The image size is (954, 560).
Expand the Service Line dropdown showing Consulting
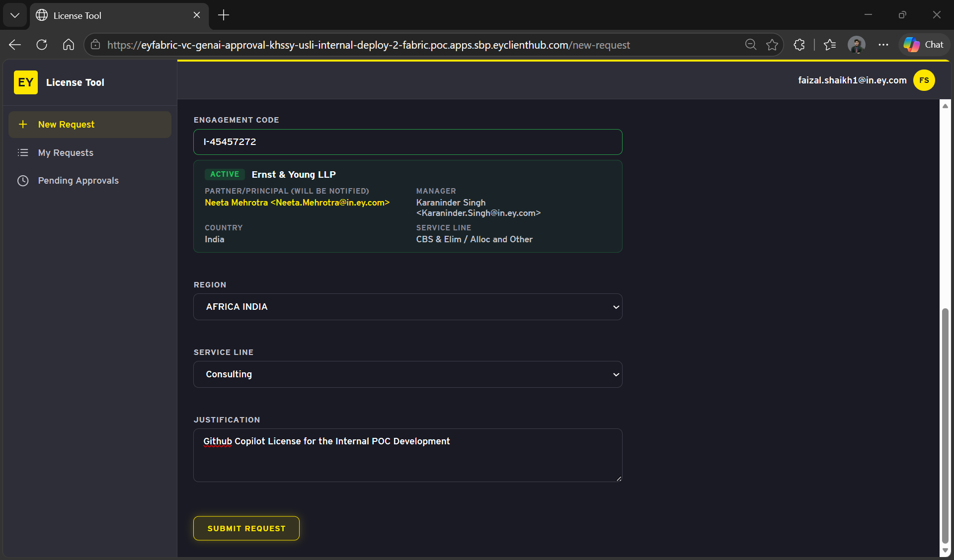408,374
